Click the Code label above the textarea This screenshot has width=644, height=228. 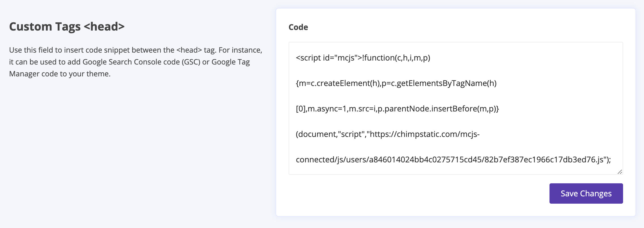tap(298, 27)
